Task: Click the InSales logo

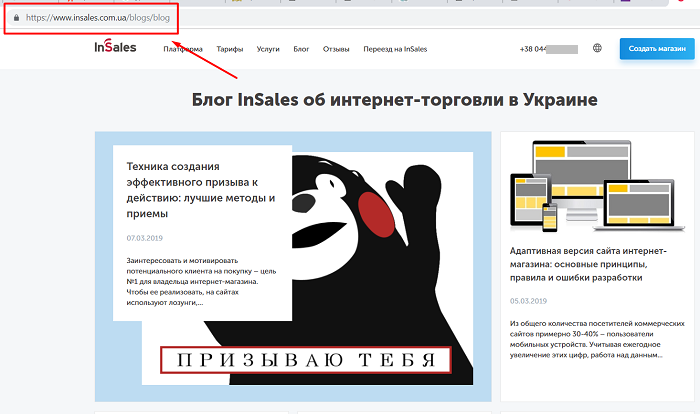Action: pos(115,46)
